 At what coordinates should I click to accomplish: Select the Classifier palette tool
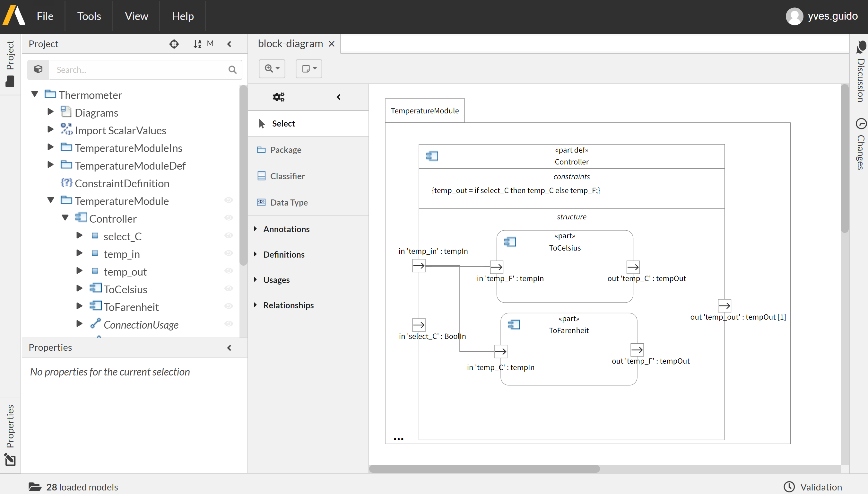tap(287, 176)
